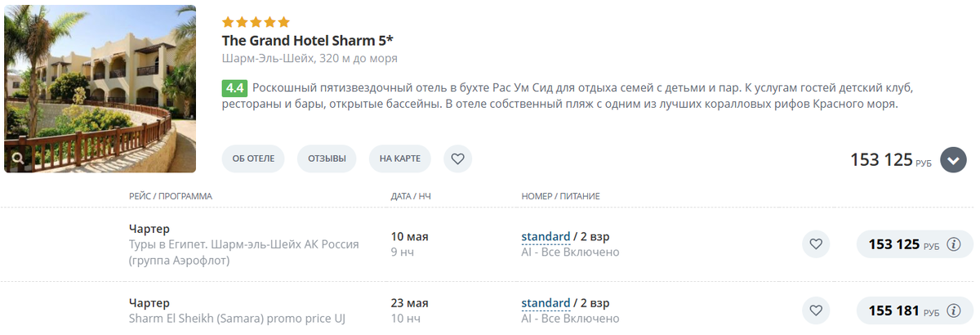Open info icon for 153 125 price
Screen dimensions: 980x335
coord(953,244)
